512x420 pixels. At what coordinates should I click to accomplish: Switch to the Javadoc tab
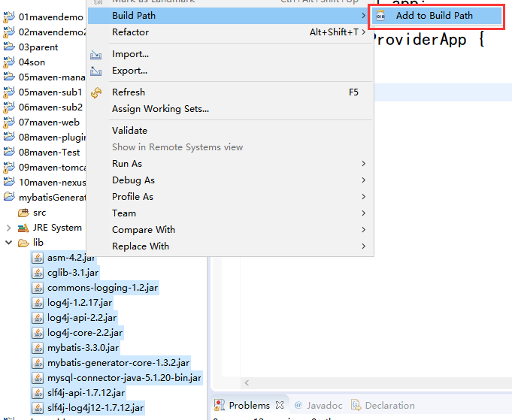(x=318, y=405)
